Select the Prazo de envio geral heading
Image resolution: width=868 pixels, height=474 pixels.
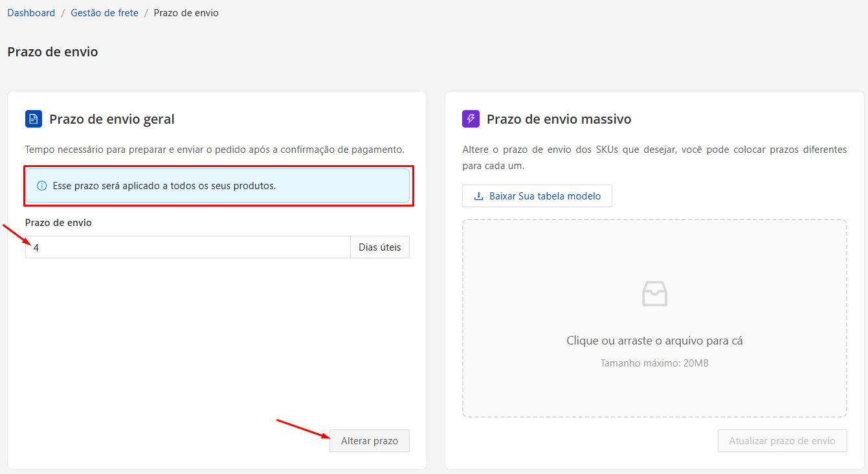click(112, 119)
